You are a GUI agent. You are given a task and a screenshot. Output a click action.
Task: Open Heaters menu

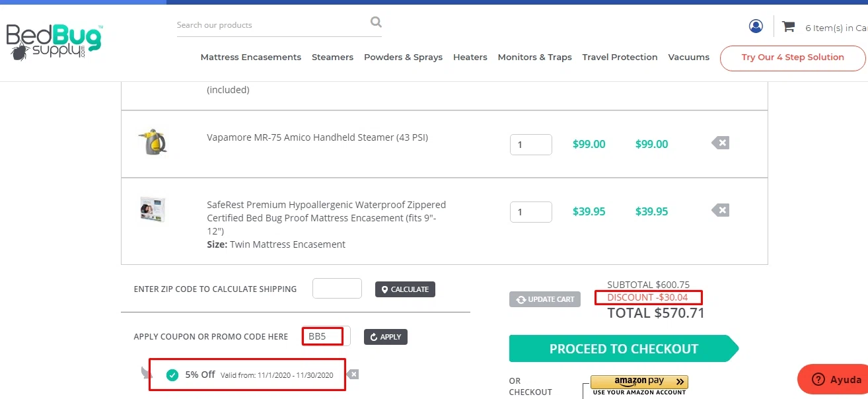pos(470,57)
